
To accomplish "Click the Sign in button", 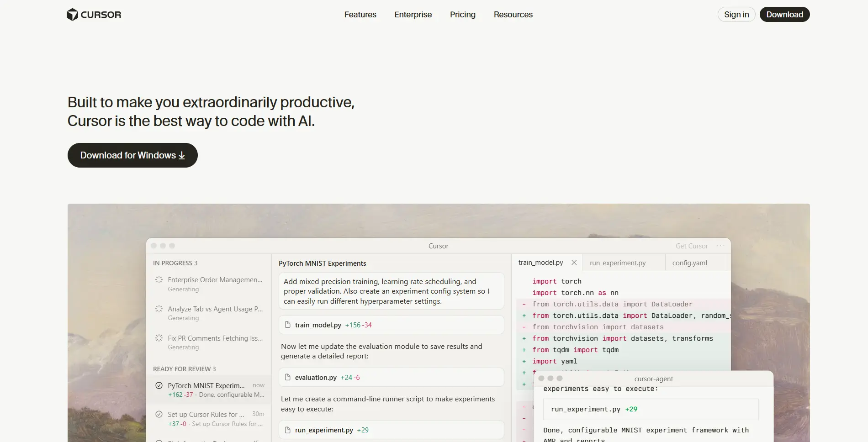I will (736, 14).
